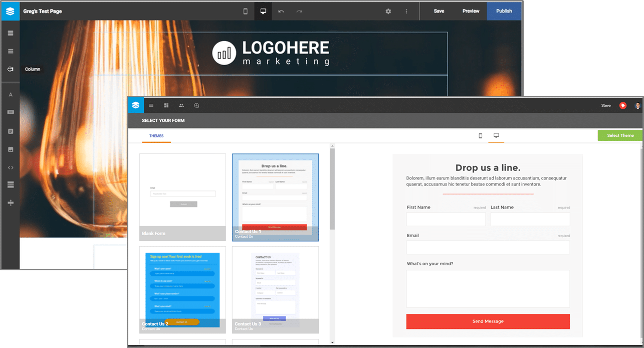This screenshot has width=644, height=348.
Task: Click the red Send Message button
Action: click(x=488, y=321)
